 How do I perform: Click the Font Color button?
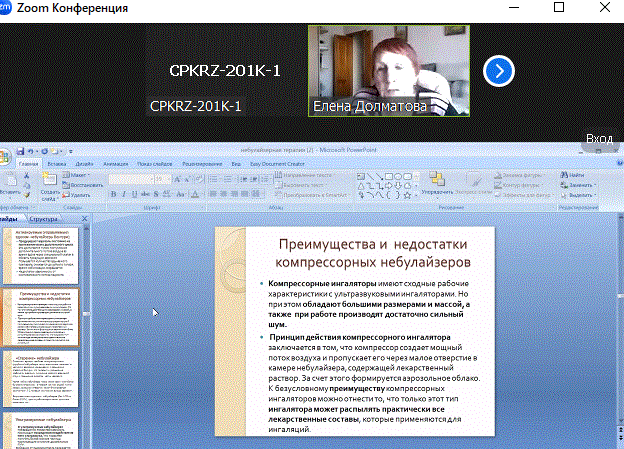click(x=195, y=194)
